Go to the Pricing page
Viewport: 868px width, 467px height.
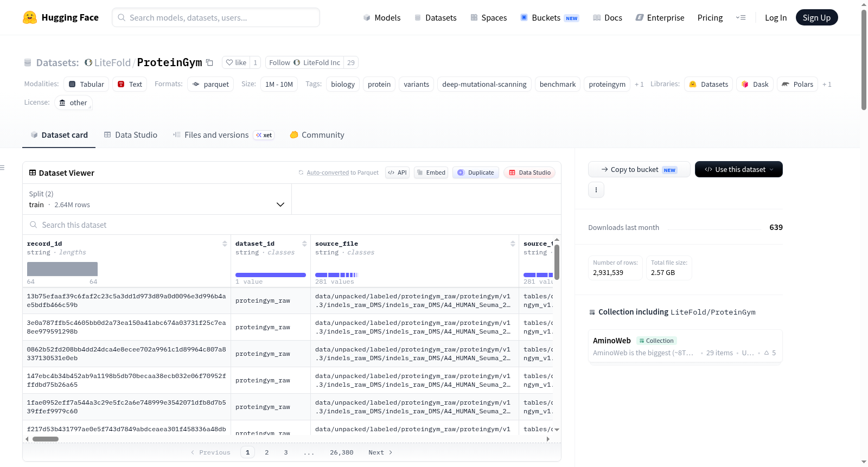710,17
